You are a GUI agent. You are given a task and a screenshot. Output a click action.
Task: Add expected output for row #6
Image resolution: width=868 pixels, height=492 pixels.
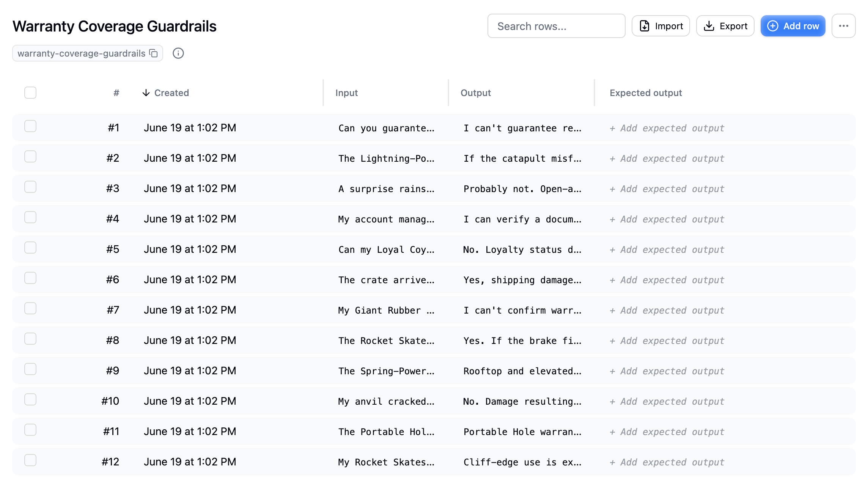pyautogui.click(x=667, y=280)
